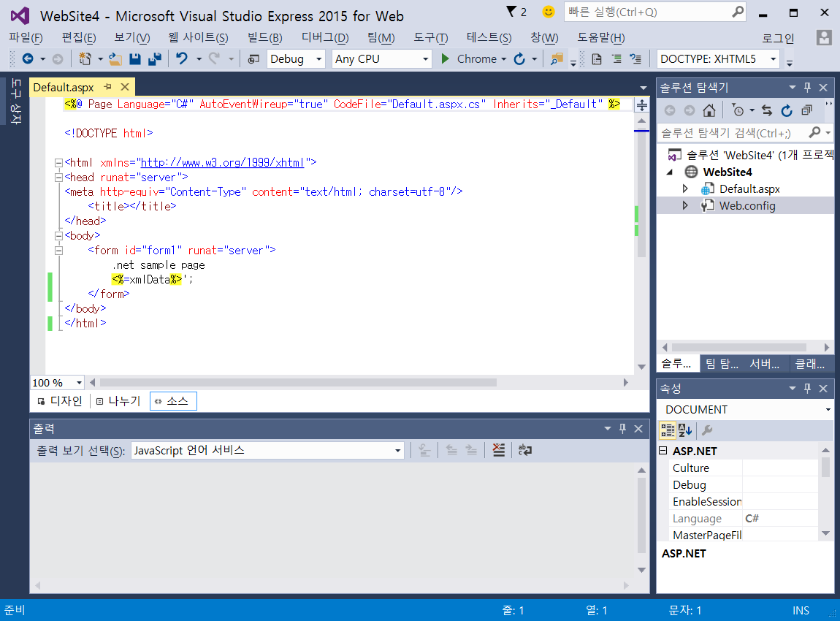Clear all output with the Clear icon
840x621 pixels.
[499, 451]
